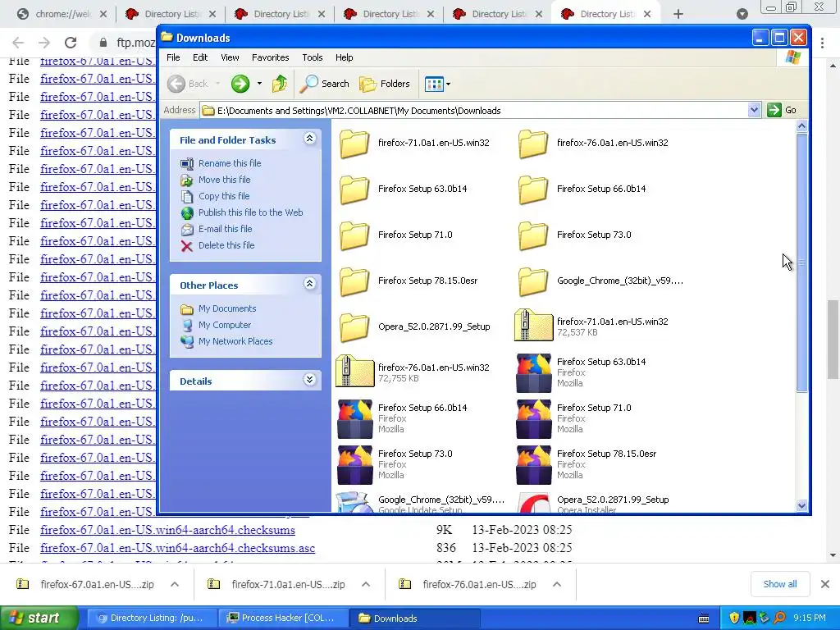
Task: Open the Views icon in toolbar
Action: 433,84
